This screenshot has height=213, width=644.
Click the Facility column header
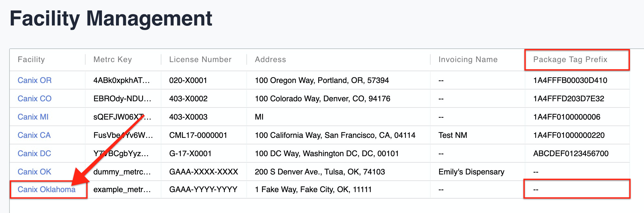pos(32,59)
